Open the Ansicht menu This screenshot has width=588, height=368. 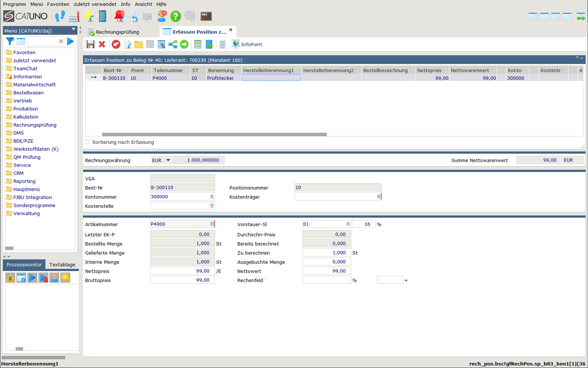point(143,4)
